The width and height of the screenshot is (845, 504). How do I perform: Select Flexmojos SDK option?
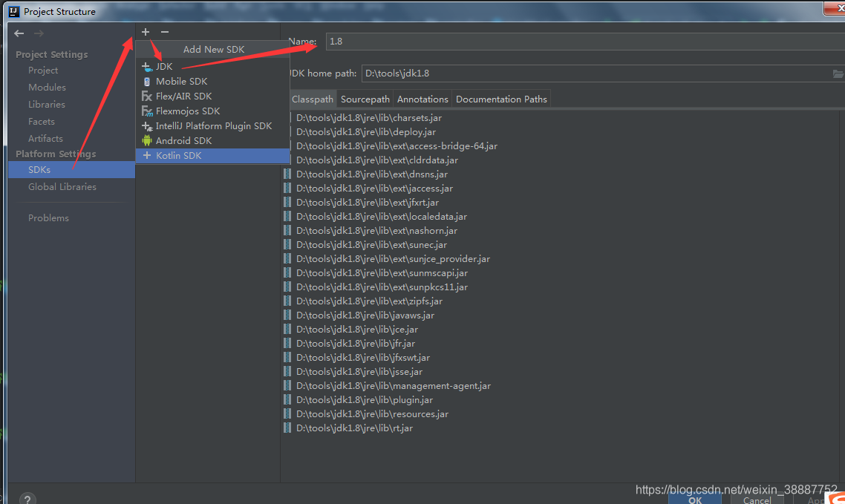pos(212,111)
